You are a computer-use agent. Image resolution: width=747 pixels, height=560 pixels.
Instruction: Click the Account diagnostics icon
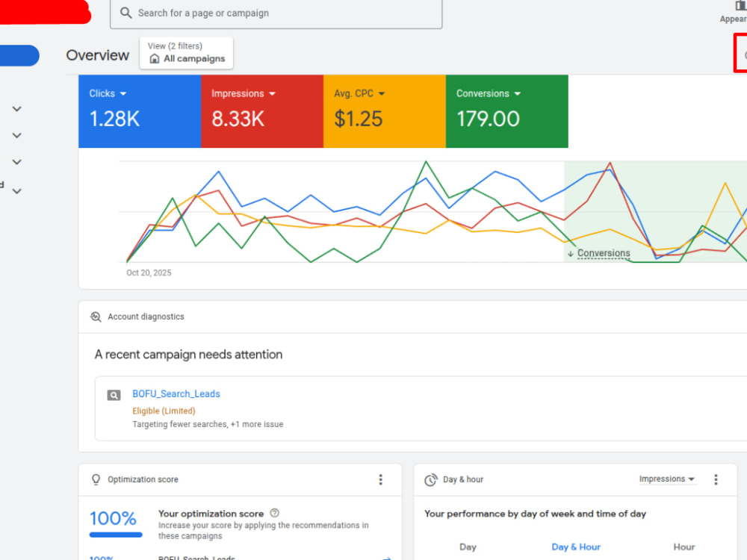[96, 317]
